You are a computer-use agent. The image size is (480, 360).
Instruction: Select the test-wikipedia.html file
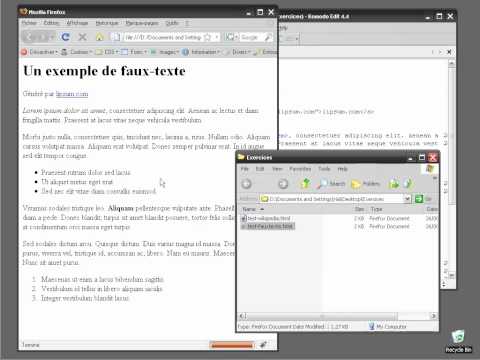coord(266,218)
